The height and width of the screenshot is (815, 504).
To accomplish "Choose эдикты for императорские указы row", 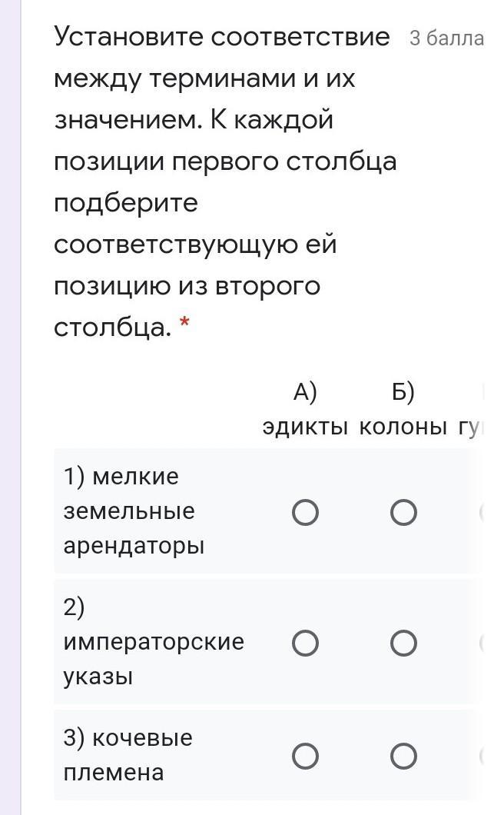I will [305, 643].
